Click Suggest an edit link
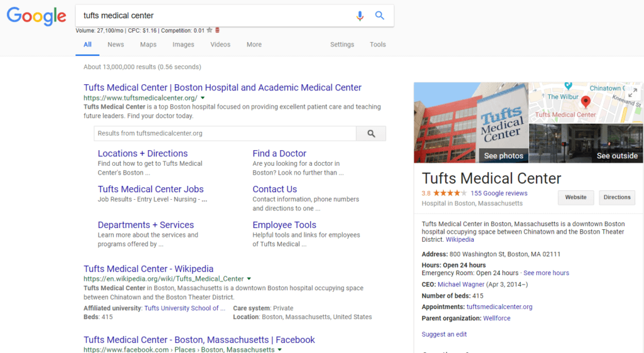This screenshot has height=353, width=644. [x=444, y=334]
